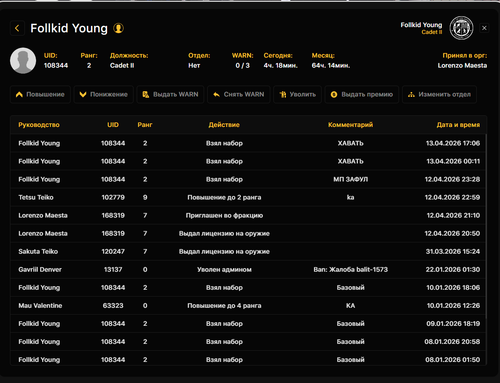
Task: Click Lorenzo Maesta under Принял в орг
Action: [x=462, y=66]
